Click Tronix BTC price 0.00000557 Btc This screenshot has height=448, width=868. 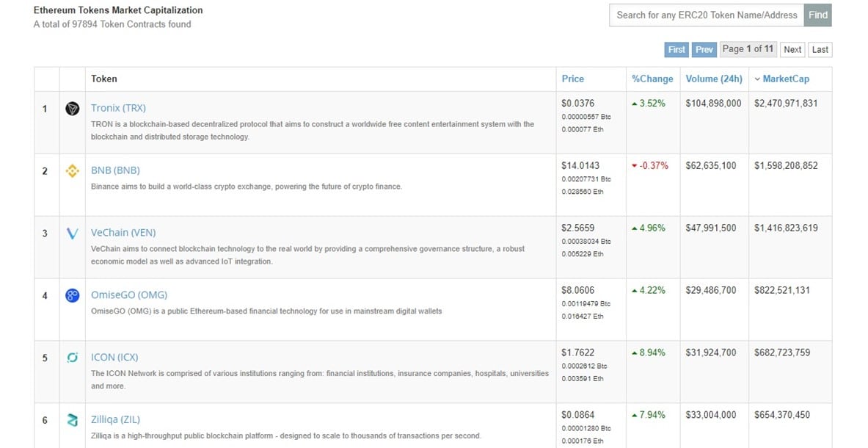[x=586, y=117]
